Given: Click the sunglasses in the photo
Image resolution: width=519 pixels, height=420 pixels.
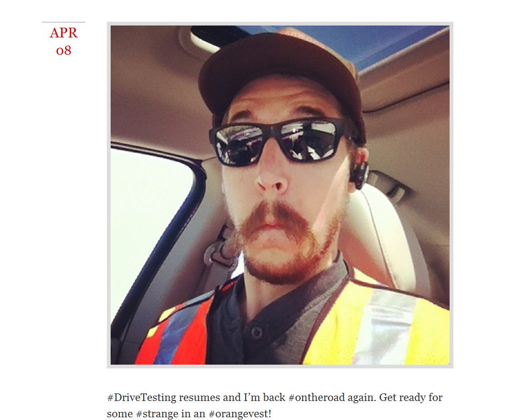Looking at the screenshot, I should click(x=277, y=142).
